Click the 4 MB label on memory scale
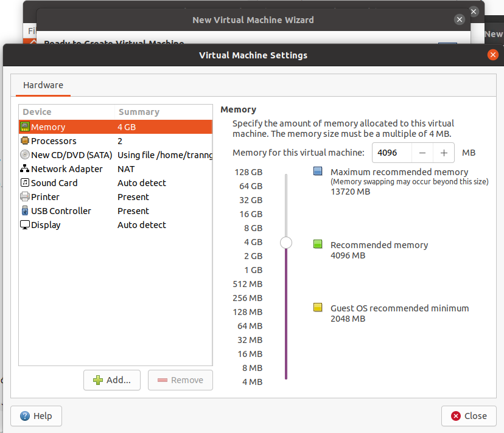 (x=253, y=382)
